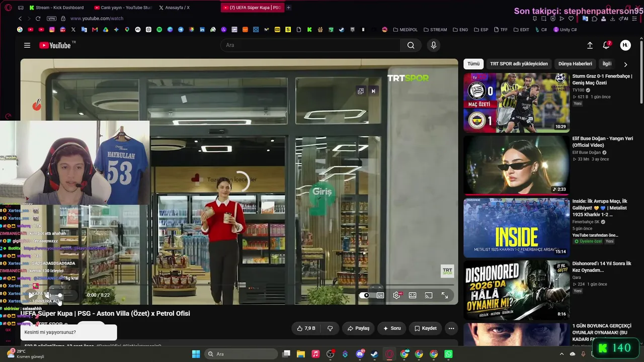Click the browser address bar URL
Screen dimensions: 644x362
(97, 19)
